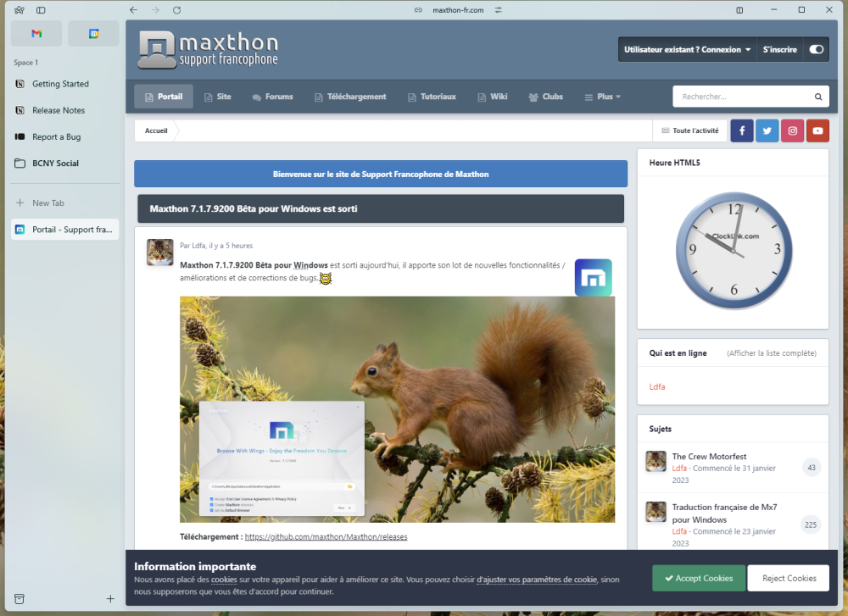Click the Facebook social icon
Image resolution: width=848 pixels, height=616 pixels.
[742, 130]
